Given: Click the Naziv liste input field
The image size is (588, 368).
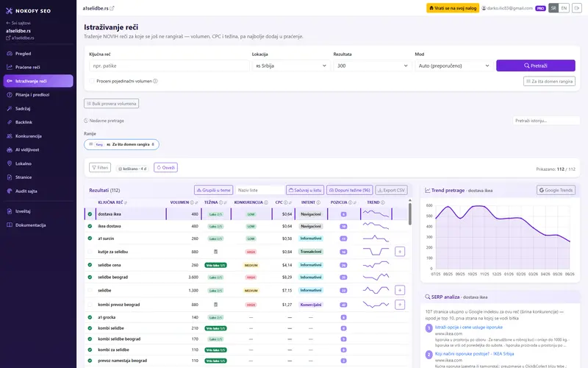Looking at the screenshot, I should click(259, 190).
